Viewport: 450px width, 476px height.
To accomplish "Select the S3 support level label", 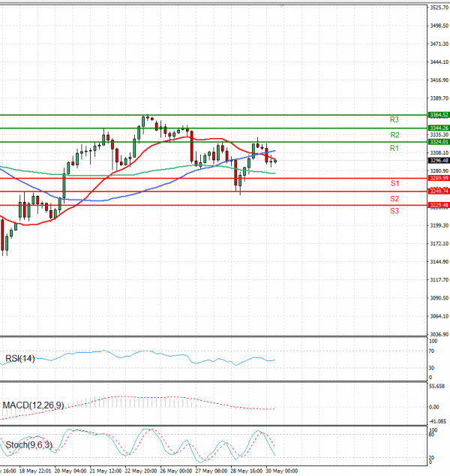I will [394, 212].
